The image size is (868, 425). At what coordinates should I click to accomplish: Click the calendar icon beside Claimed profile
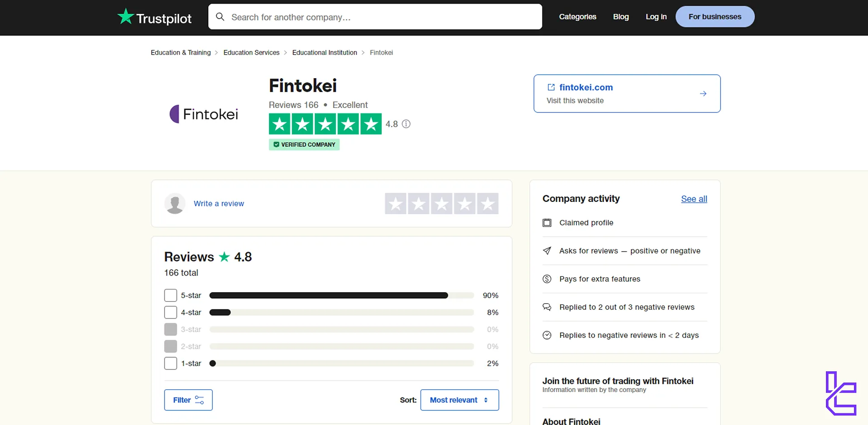[x=547, y=223]
